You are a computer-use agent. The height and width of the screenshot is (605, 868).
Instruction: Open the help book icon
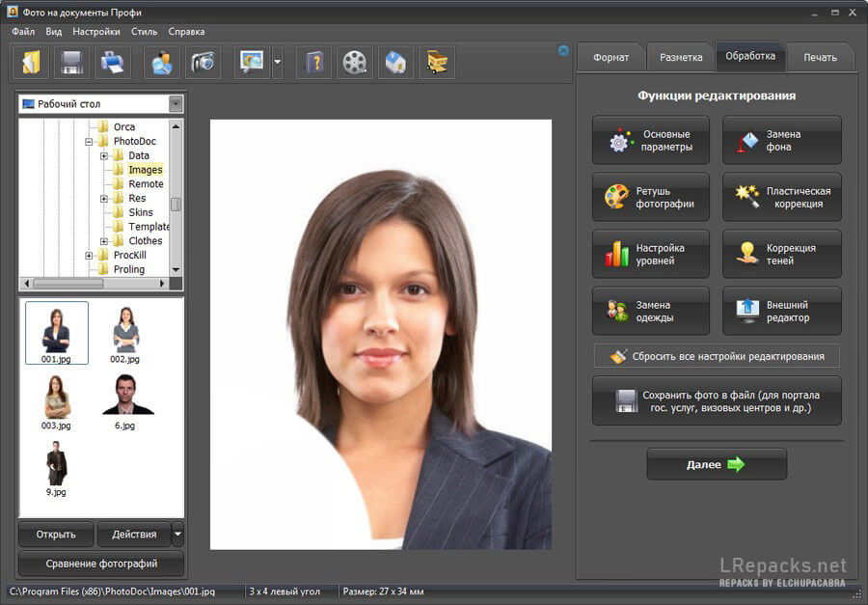pos(314,63)
